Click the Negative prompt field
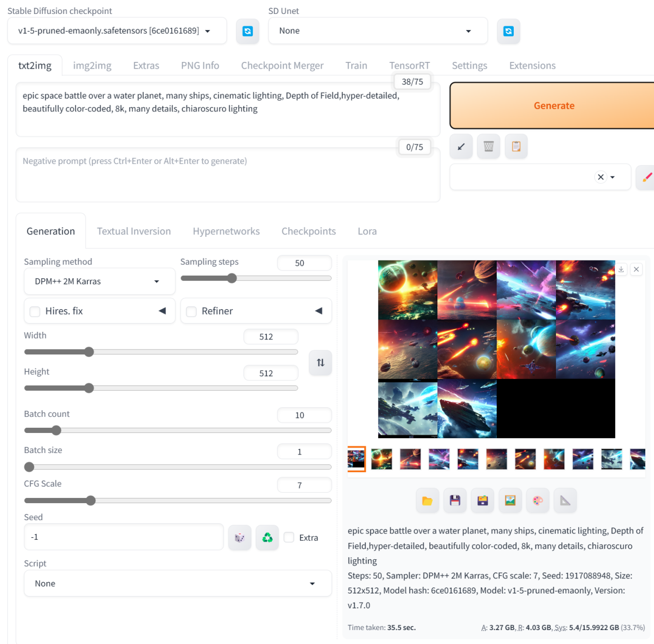Viewport: 654px width, 644px height. [228, 175]
